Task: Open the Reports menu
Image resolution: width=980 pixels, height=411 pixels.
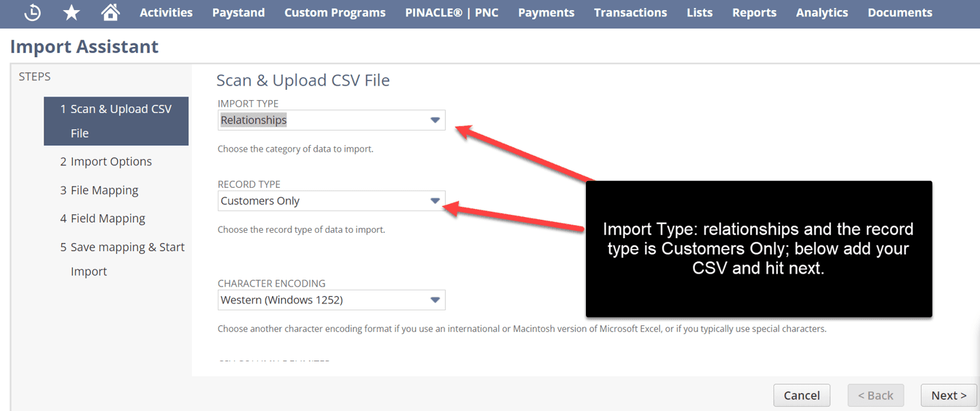Action: (754, 12)
